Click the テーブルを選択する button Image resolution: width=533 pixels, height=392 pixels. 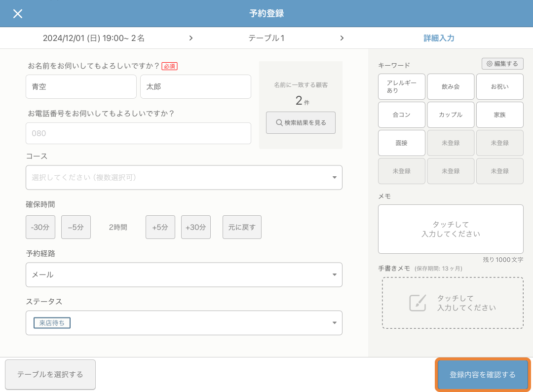(x=50, y=374)
